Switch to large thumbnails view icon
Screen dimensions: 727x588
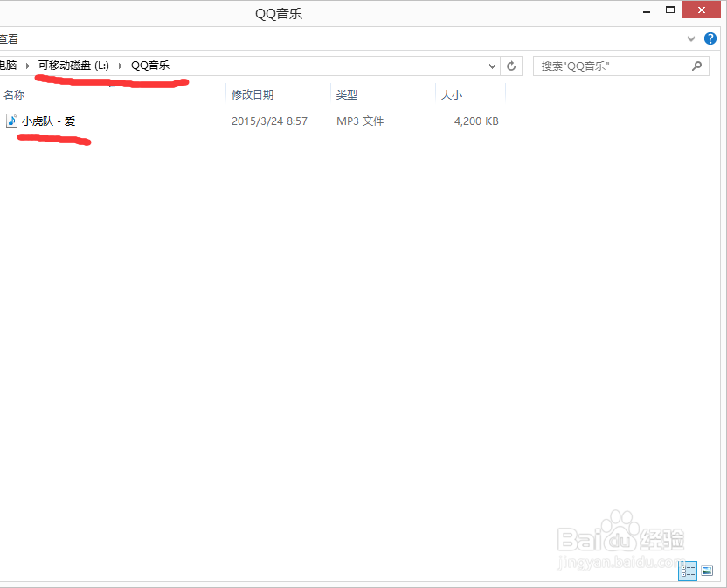[x=707, y=571]
